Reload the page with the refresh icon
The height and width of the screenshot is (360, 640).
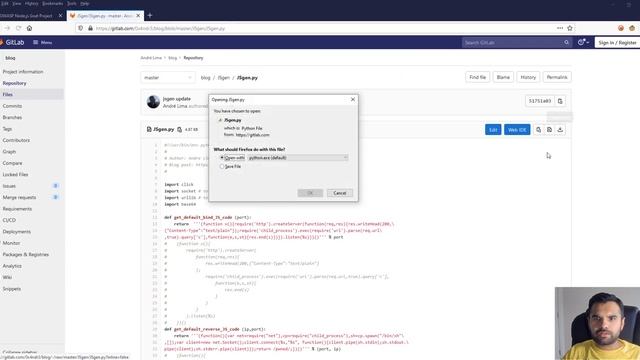pyautogui.click(x=18, y=28)
